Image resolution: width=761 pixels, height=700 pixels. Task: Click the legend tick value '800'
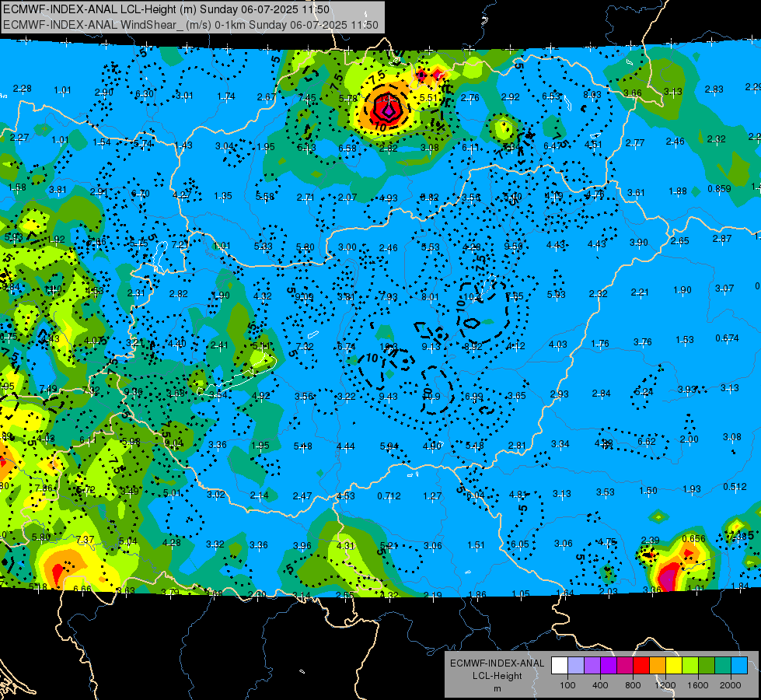pyautogui.click(x=633, y=685)
